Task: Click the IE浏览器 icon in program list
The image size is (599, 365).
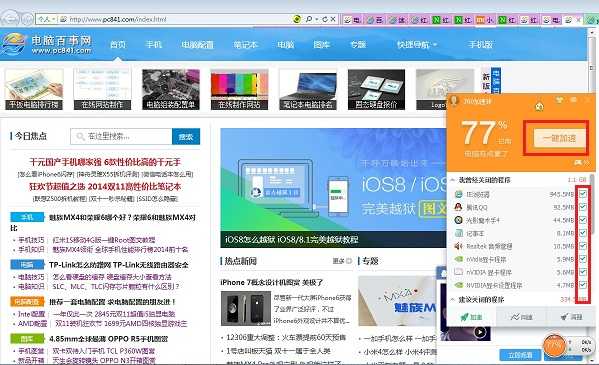Action: [458, 194]
